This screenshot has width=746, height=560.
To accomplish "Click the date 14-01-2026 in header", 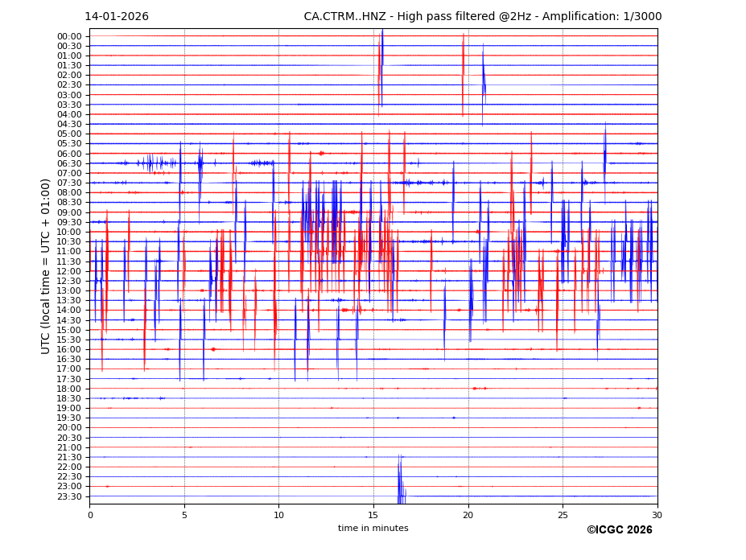I will 117,17.
